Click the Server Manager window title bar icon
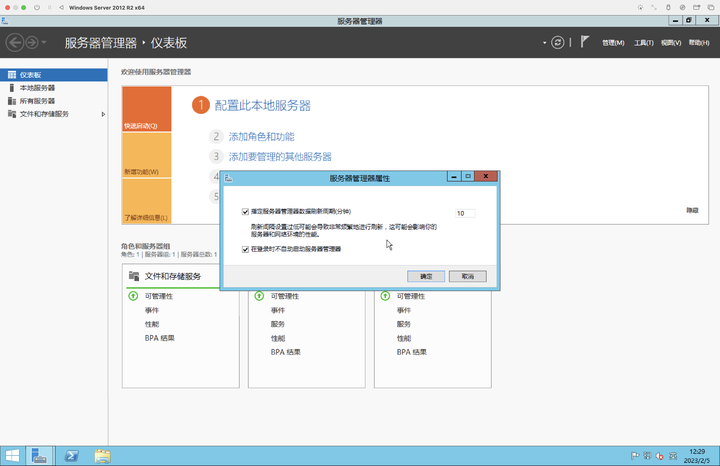 pos(5,21)
